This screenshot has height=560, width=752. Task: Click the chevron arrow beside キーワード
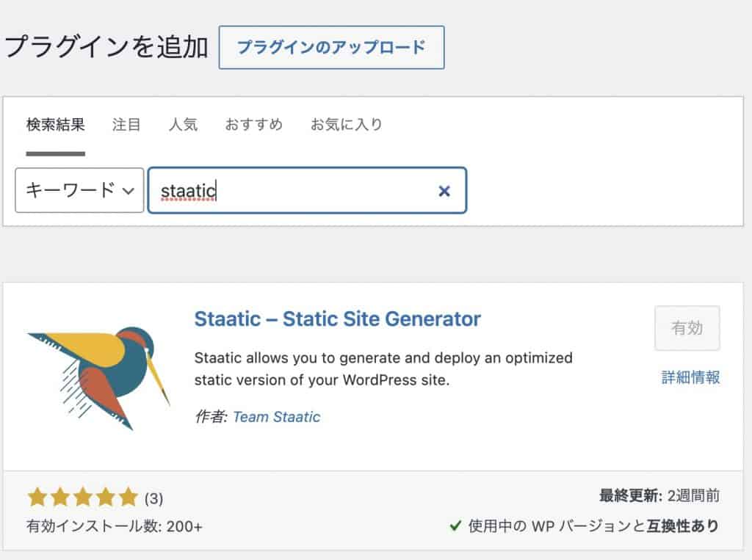(128, 191)
